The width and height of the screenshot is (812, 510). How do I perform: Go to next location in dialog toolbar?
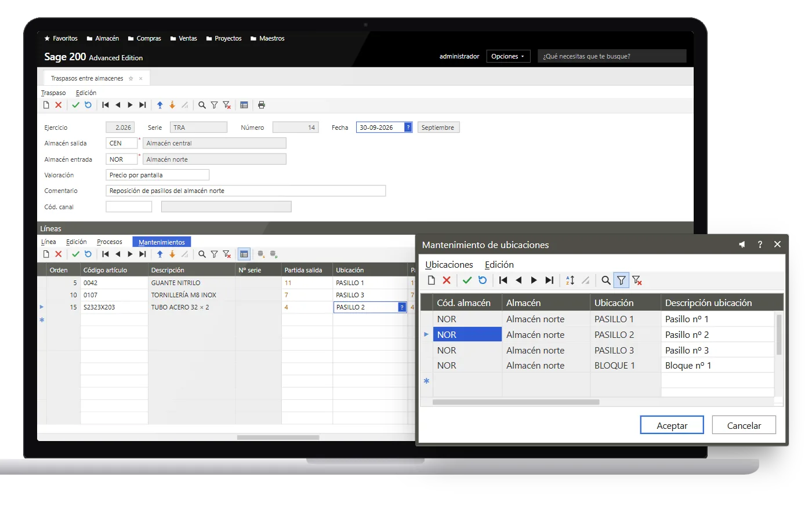click(x=534, y=280)
